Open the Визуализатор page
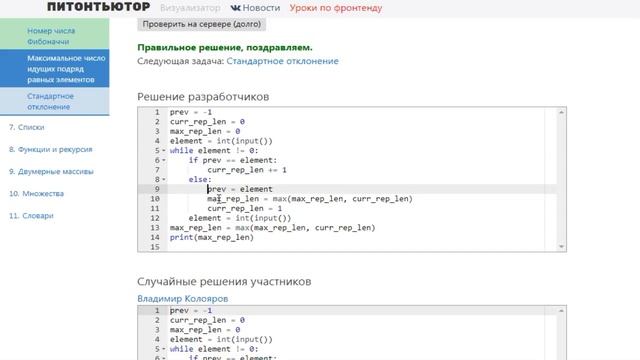Screen dimensions: 640x360 click(x=190, y=8)
